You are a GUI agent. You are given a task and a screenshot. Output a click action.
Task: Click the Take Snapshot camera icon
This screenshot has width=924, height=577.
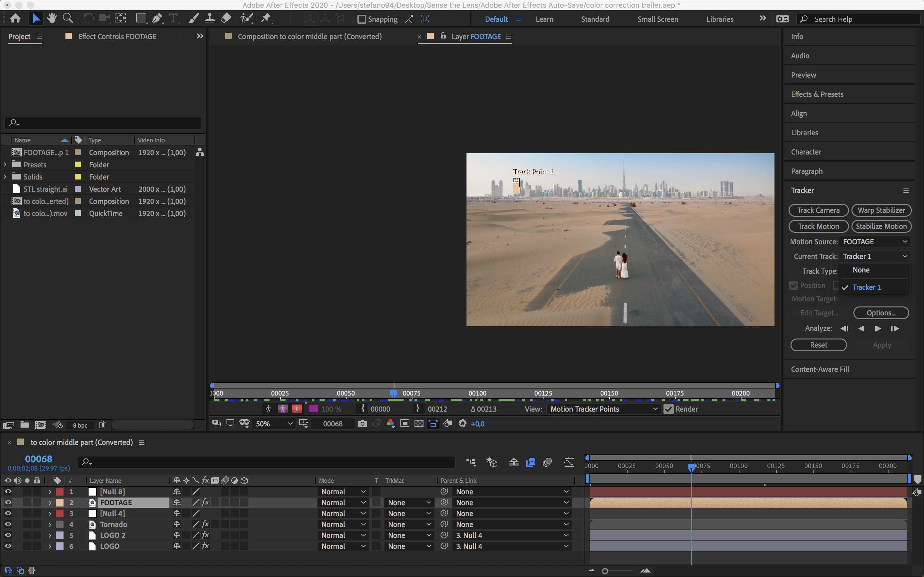362,423
